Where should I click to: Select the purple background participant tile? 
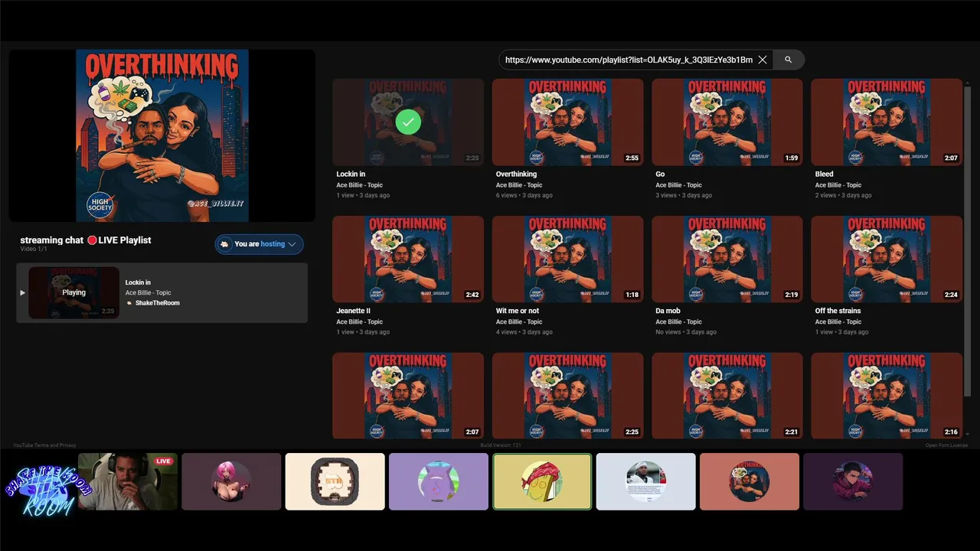coord(439,481)
